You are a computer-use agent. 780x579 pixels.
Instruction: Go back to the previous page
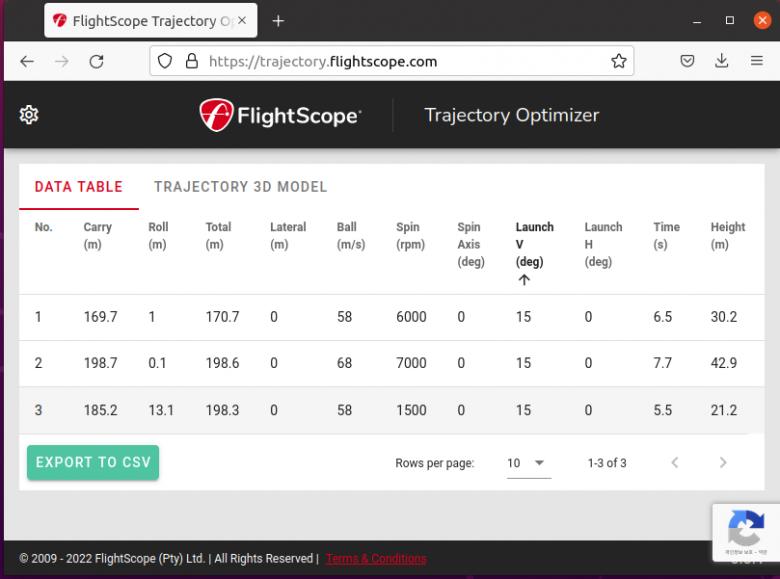27,61
